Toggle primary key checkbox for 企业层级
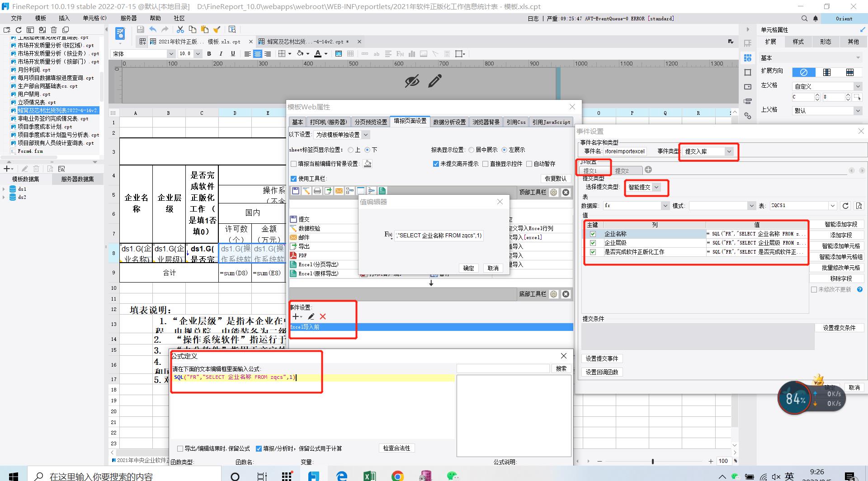The width and height of the screenshot is (868, 481). click(x=593, y=243)
